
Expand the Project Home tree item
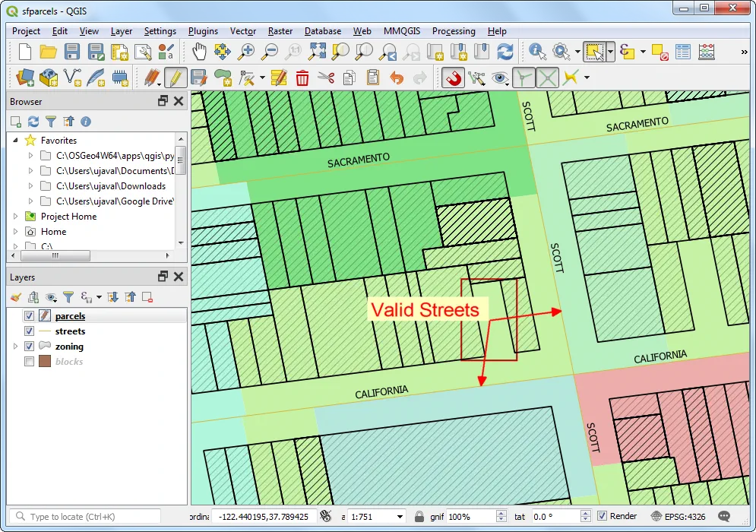click(x=15, y=217)
